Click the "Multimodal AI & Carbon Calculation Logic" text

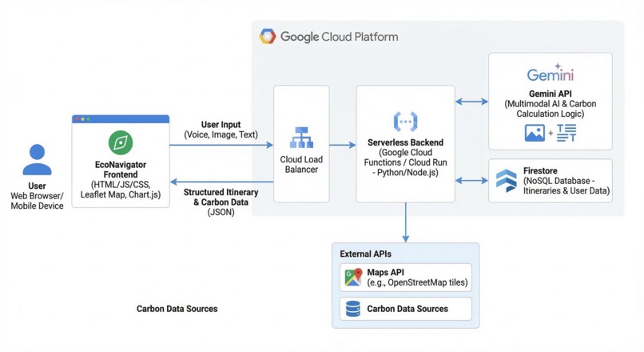[x=551, y=109]
